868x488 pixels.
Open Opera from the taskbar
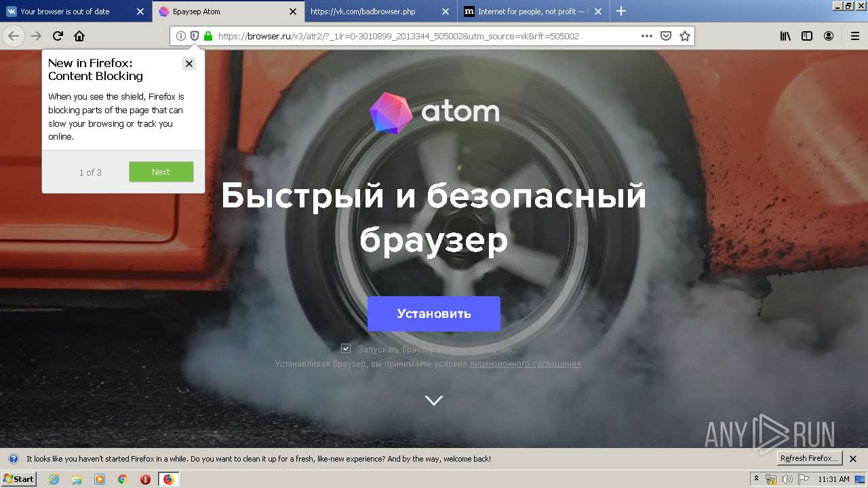[x=145, y=479]
